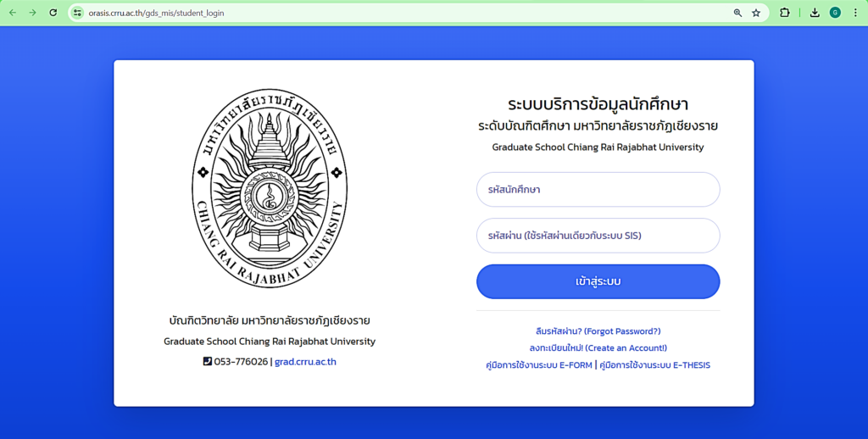The height and width of the screenshot is (439, 868).
Task: Open the Chrome profile avatar G
Action: point(835,13)
